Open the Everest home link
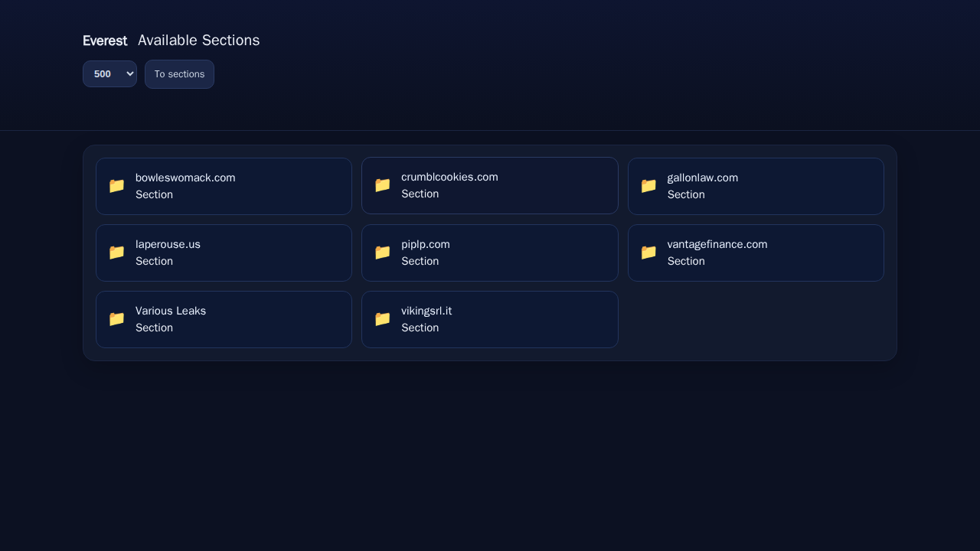The width and height of the screenshot is (980, 551). pos(105,41)
